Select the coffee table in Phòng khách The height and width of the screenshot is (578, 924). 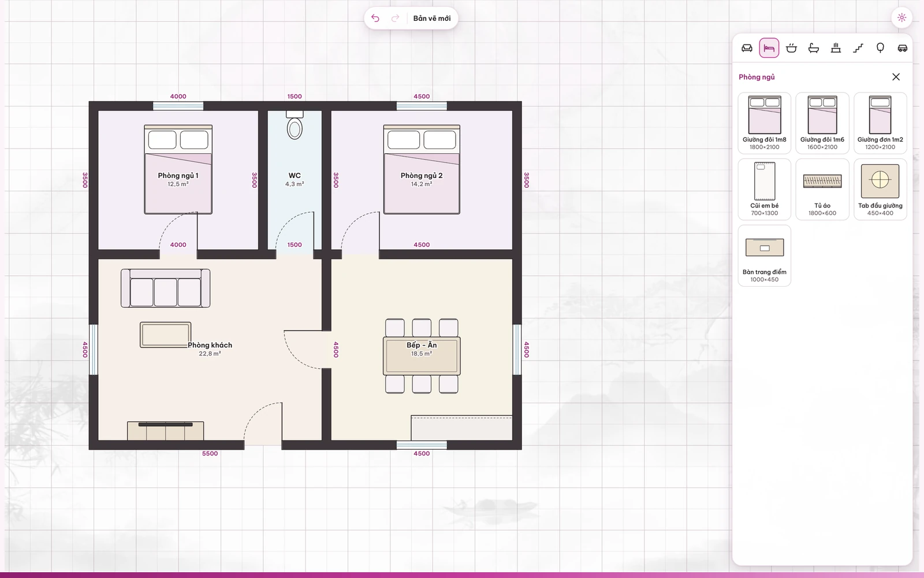166,335
